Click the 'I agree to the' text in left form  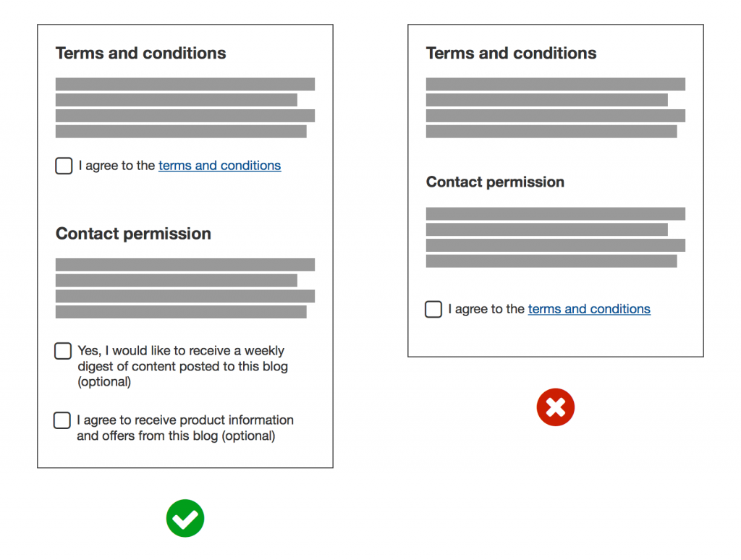pos(117,166)
